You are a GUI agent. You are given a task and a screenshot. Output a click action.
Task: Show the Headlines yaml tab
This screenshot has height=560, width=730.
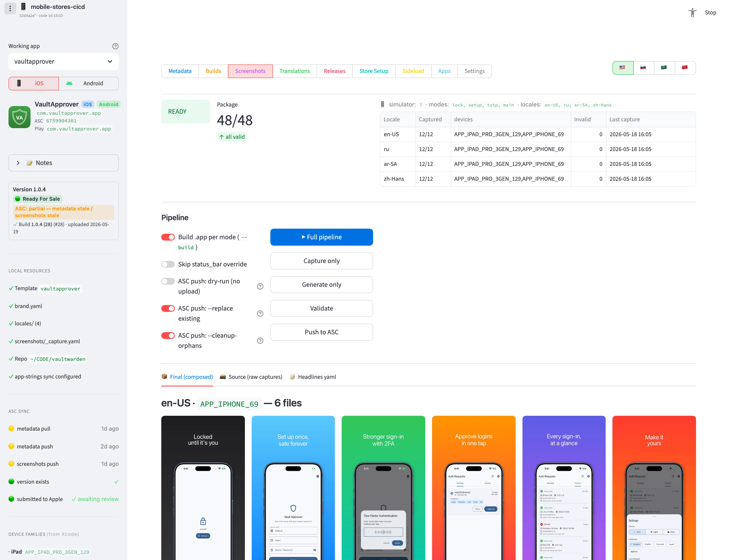pos(313,377)
